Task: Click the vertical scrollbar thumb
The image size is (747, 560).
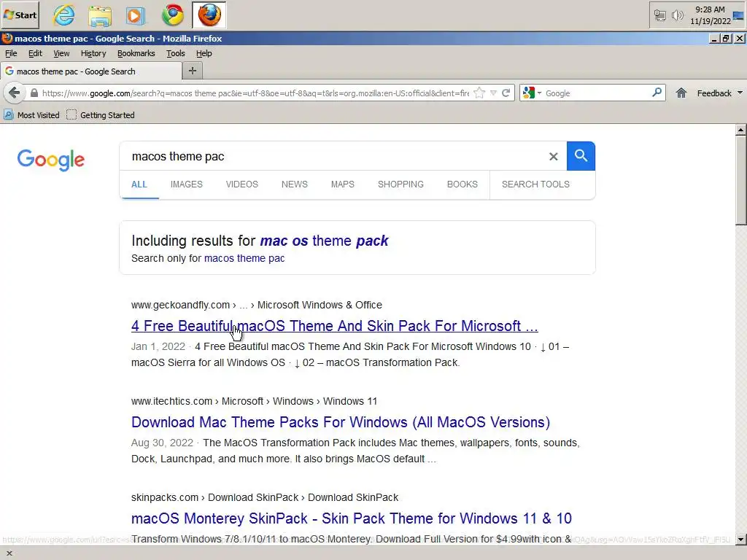Action: coord(741,180)
